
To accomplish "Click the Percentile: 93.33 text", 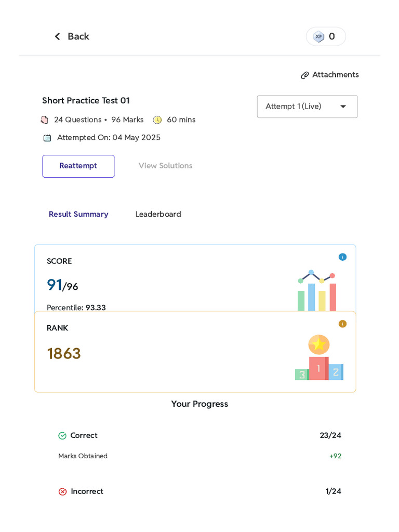I will tap(76, 308).
